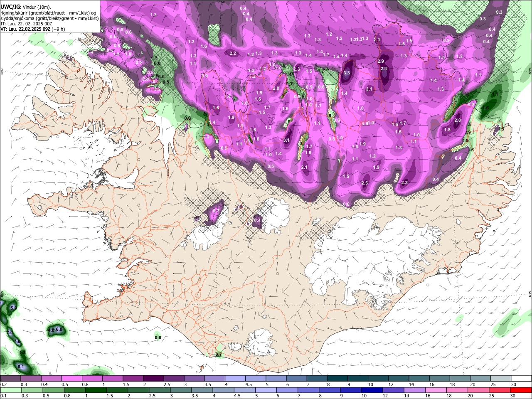
Task: Click the 0.7 value on the south coast
Action: click(219, 354)
